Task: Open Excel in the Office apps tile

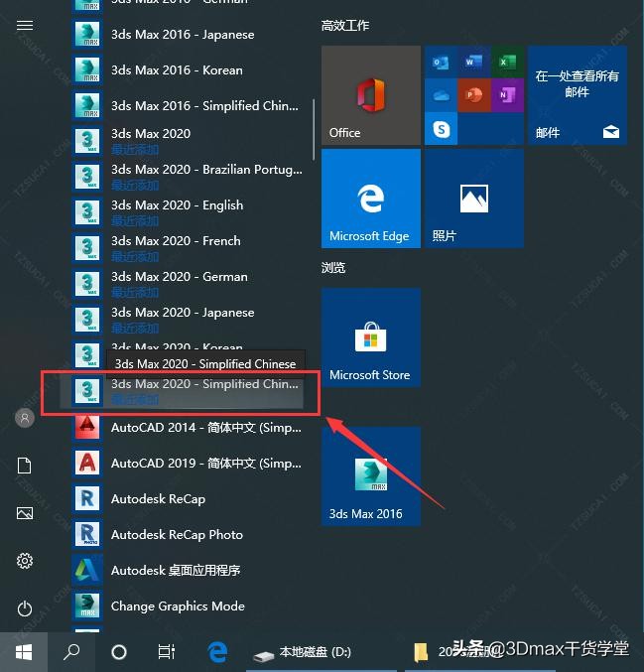Action: point(507,63)
